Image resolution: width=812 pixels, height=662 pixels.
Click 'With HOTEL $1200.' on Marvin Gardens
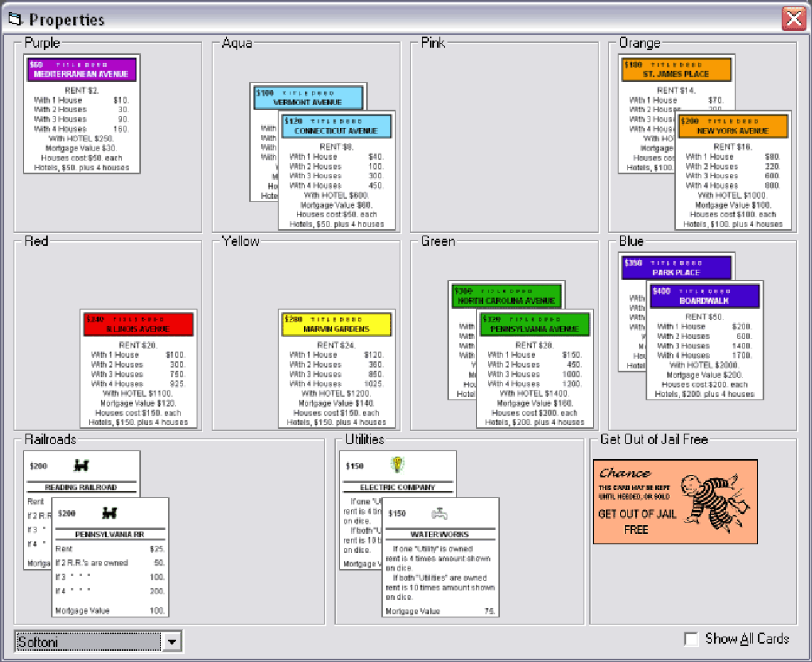[x=336, y=393]
